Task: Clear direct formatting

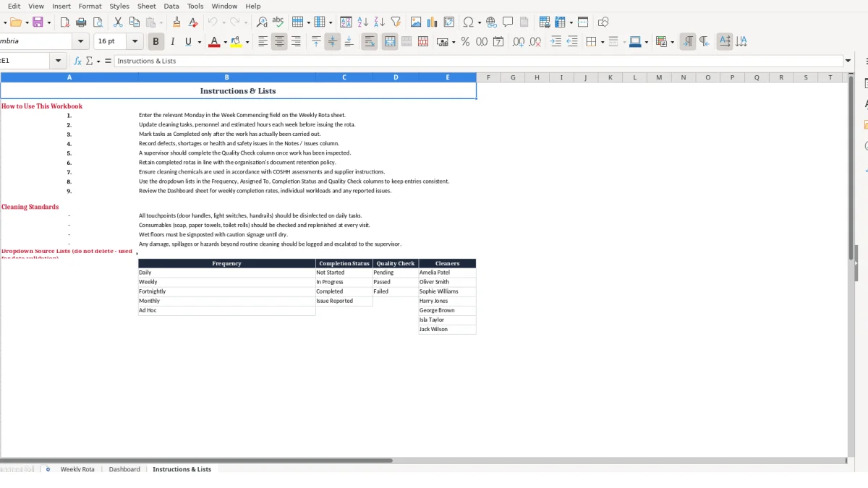Action: (193, 22)
